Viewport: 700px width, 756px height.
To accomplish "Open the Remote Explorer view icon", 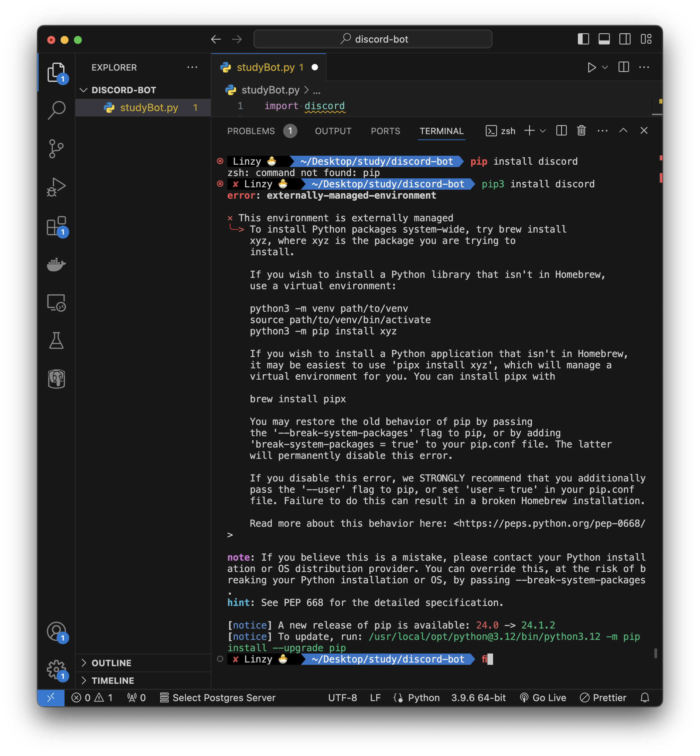I will pos(57,302).
